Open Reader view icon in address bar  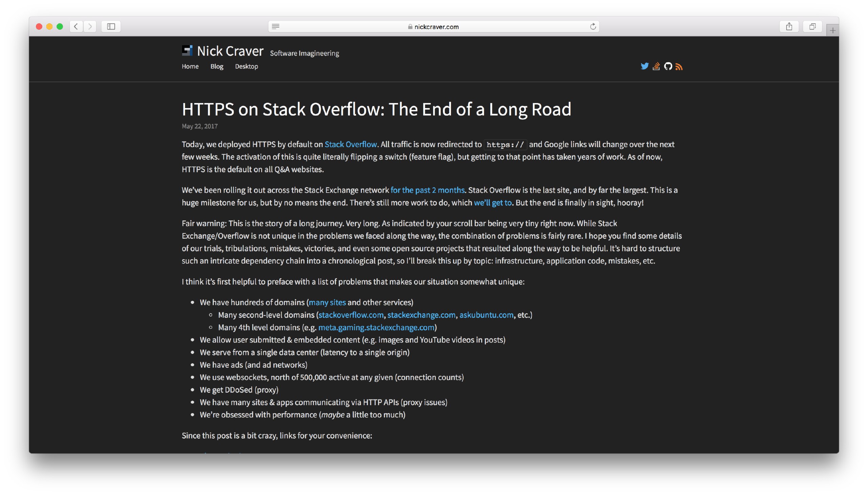275,26
